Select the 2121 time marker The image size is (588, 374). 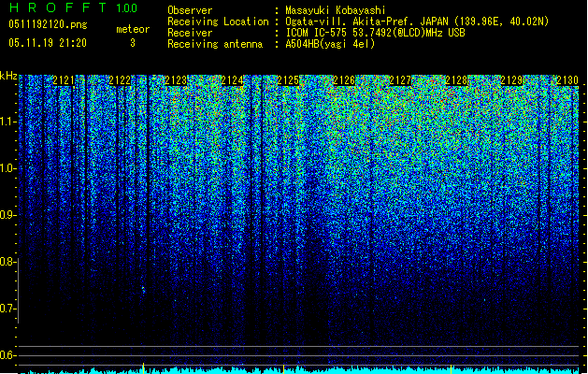64,80
